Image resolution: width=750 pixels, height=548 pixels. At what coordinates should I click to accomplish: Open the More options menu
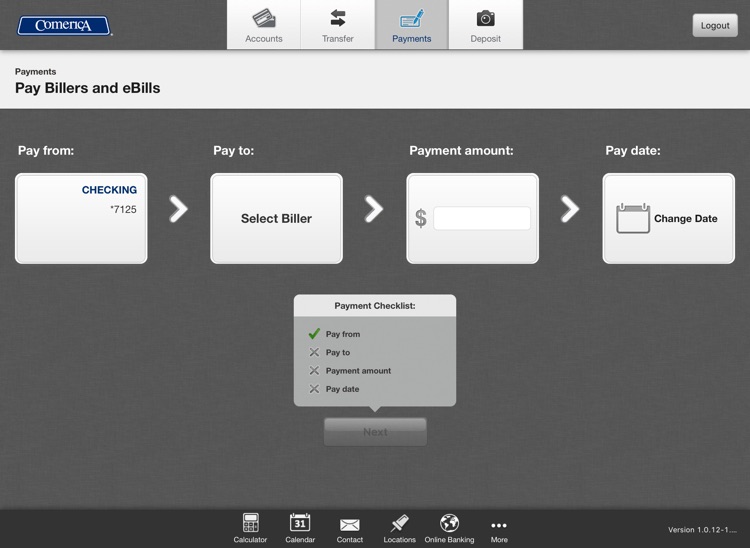pyautogui.click(x=499, y=530)
